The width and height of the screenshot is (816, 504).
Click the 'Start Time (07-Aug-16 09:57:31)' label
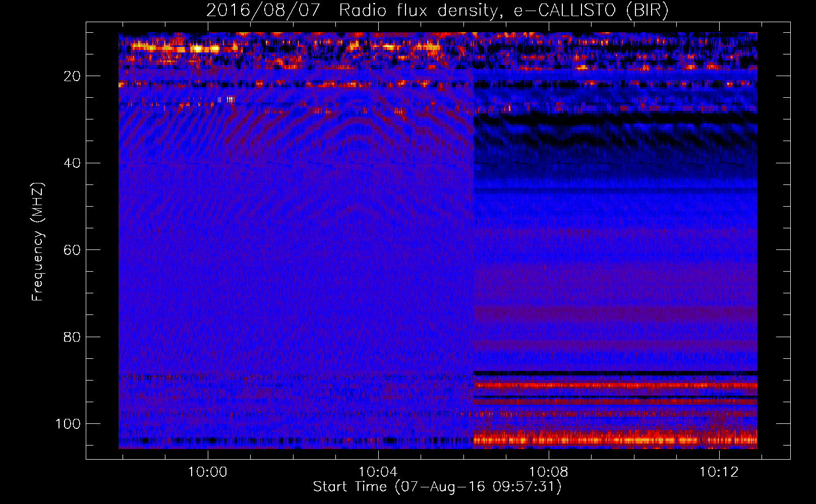[437, 487]
